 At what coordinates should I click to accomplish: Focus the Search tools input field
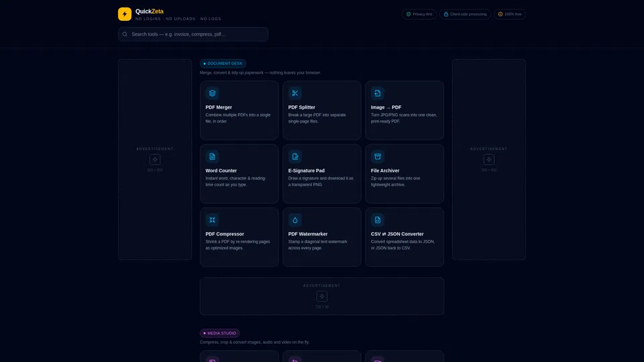click(193, 34)
